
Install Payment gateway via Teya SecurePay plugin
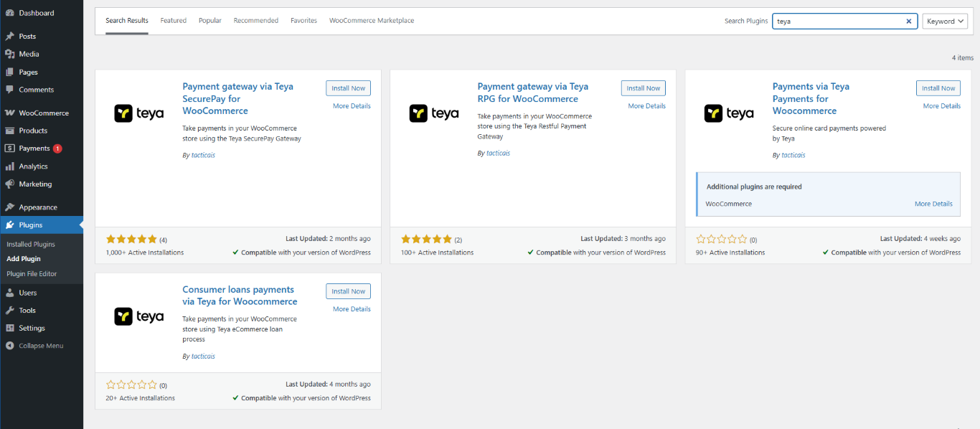coord(348,88)
